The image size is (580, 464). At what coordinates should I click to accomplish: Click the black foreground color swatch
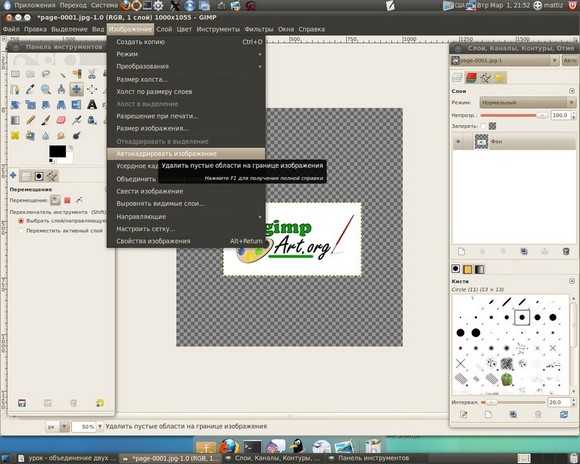57,151
